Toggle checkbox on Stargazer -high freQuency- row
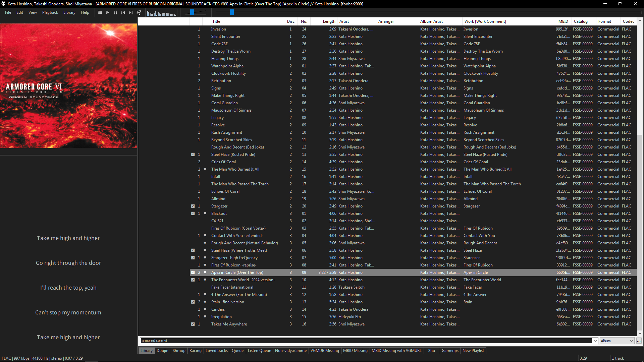Viewport: 644px width, 362px height. [x=193, y=258]
